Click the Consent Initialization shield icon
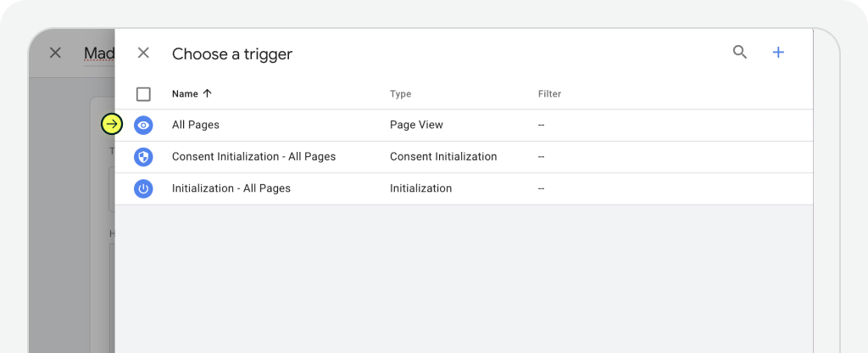Image resolution: width=868 pixels, height=353 pixels. click(143, 157)
